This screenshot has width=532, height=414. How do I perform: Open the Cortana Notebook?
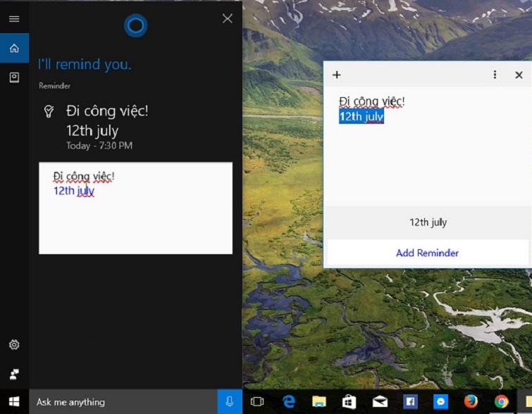click(14, 77)
